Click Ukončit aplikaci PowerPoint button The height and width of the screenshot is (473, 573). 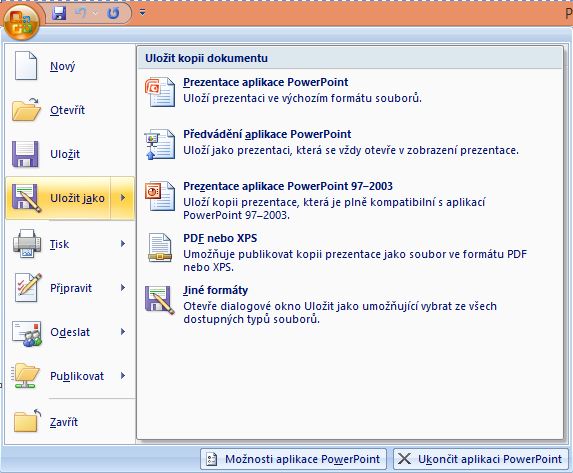pyautogui.click(x=481, y=459)
